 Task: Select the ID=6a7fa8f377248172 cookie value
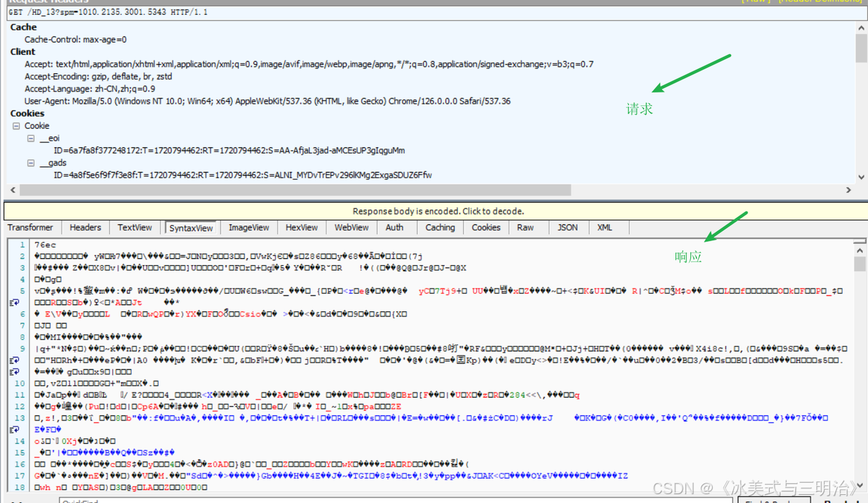coord(229,150)
